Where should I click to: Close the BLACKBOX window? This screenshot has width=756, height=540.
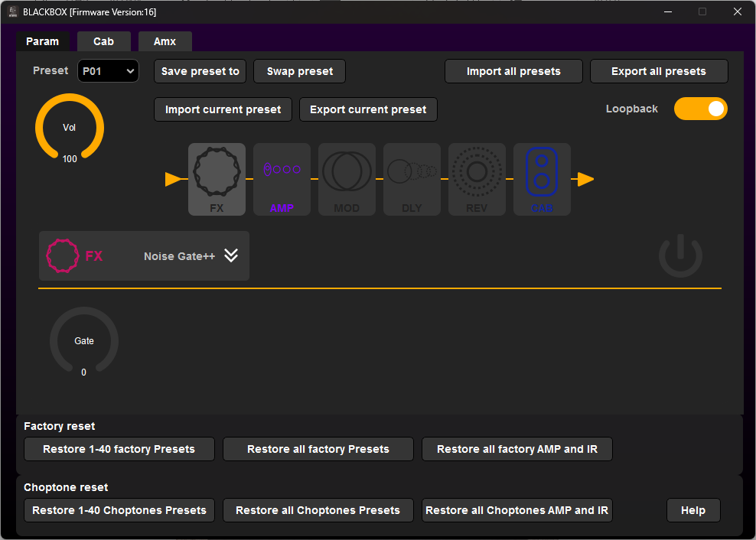pos(737,12)
